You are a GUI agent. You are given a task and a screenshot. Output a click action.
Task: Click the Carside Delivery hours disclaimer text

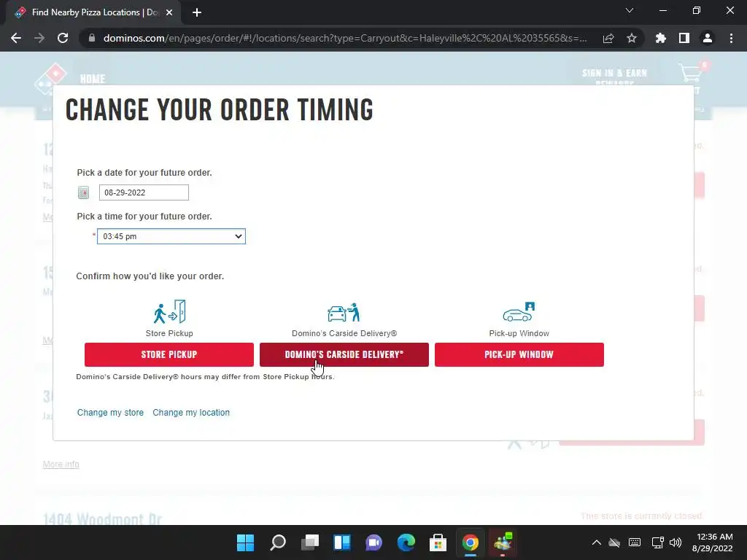205,377
